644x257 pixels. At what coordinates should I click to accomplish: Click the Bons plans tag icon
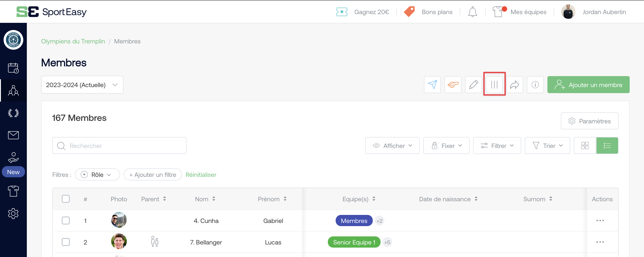pos(409,12)
